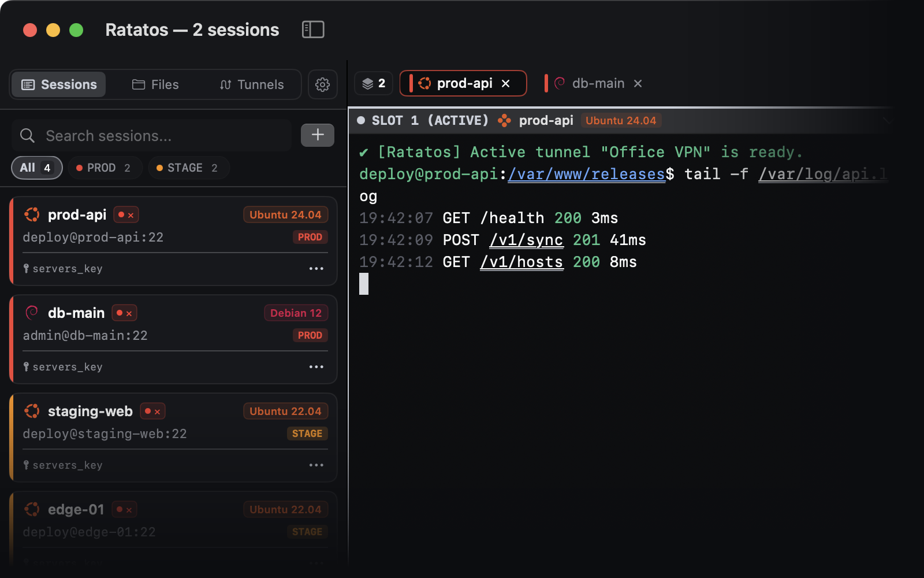The width and height of the screenshot is (924, 578).
Task: Open the /v1/sync link in terminal output
Action: [x=526, y=240]
